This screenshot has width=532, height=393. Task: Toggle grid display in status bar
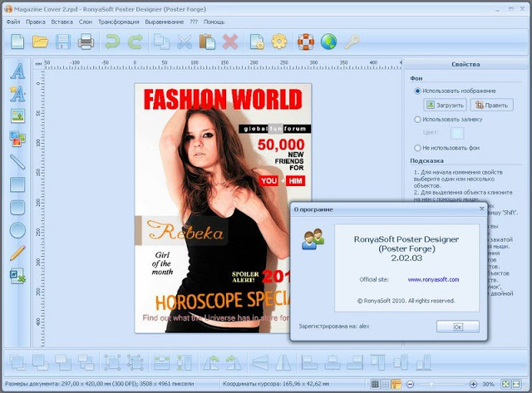(375, 384)
